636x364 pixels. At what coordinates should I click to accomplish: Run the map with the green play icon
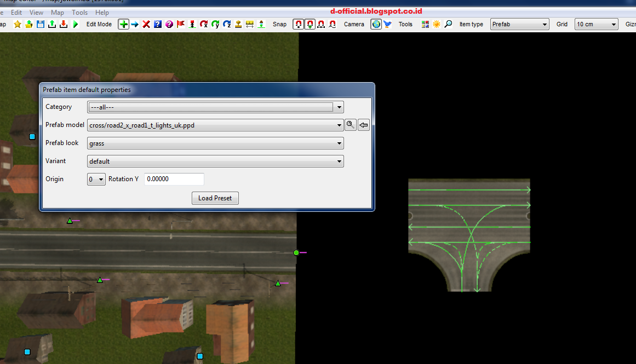(76, 24)
